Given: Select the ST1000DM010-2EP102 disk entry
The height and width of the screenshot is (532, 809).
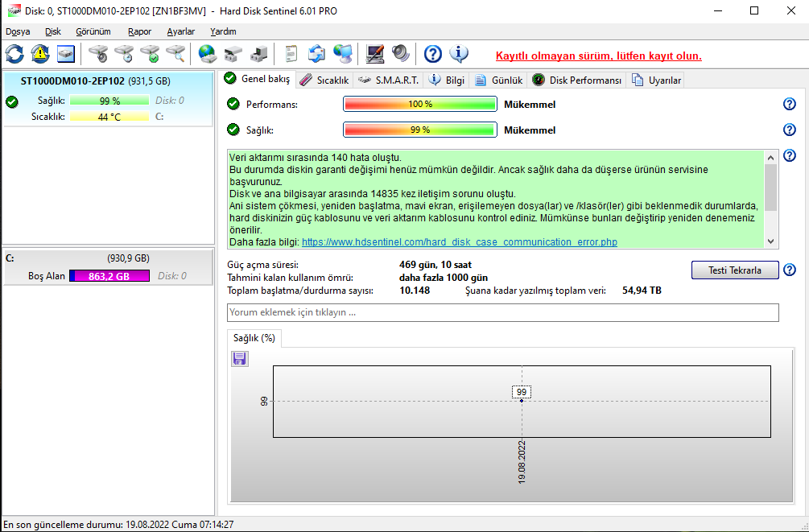Looking at the screenshot, I should click(x=108, y=99).
